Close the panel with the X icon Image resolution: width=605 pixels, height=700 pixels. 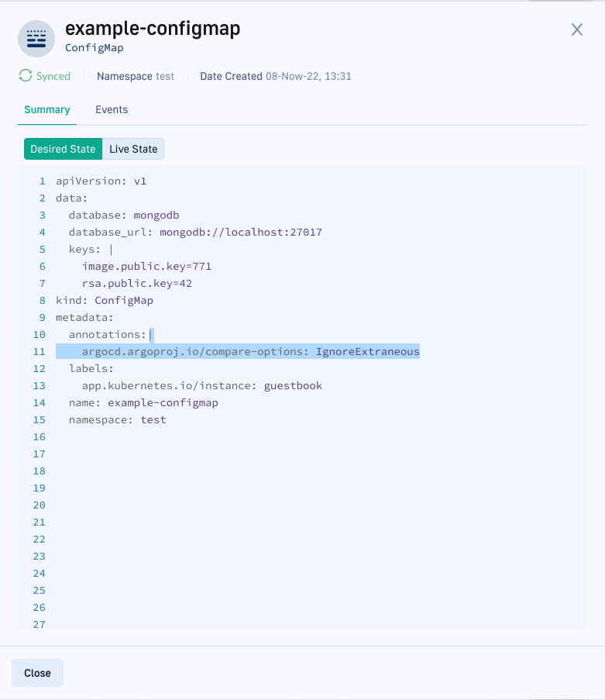click(x=576, y=29)
